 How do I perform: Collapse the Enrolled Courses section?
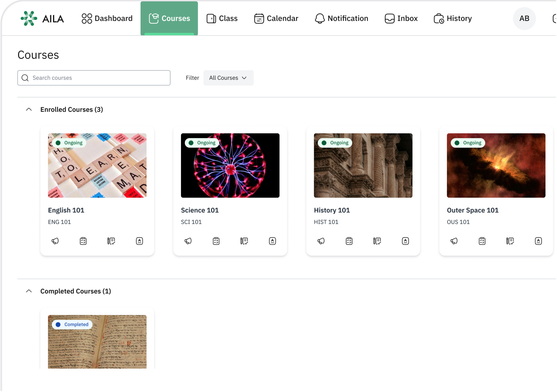click(x=29, y=109)
